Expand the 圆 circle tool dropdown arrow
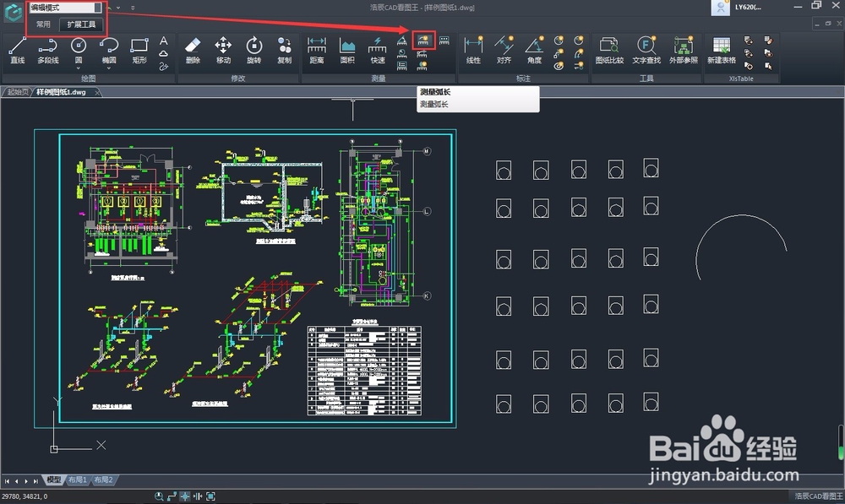The width and height of the screenshot is (845, 504). [78, 68]
